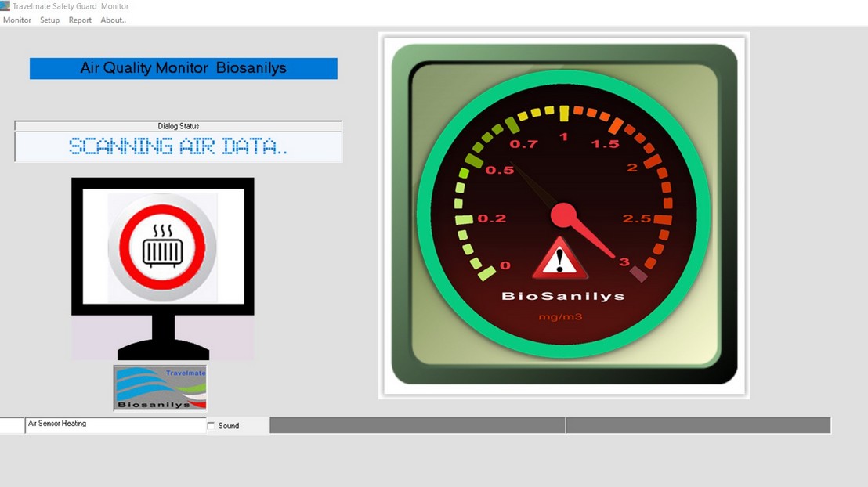This screenshot has width=868, height=487.
Task: Click the sensor heating radiator icon
Action: click(162, 249)
